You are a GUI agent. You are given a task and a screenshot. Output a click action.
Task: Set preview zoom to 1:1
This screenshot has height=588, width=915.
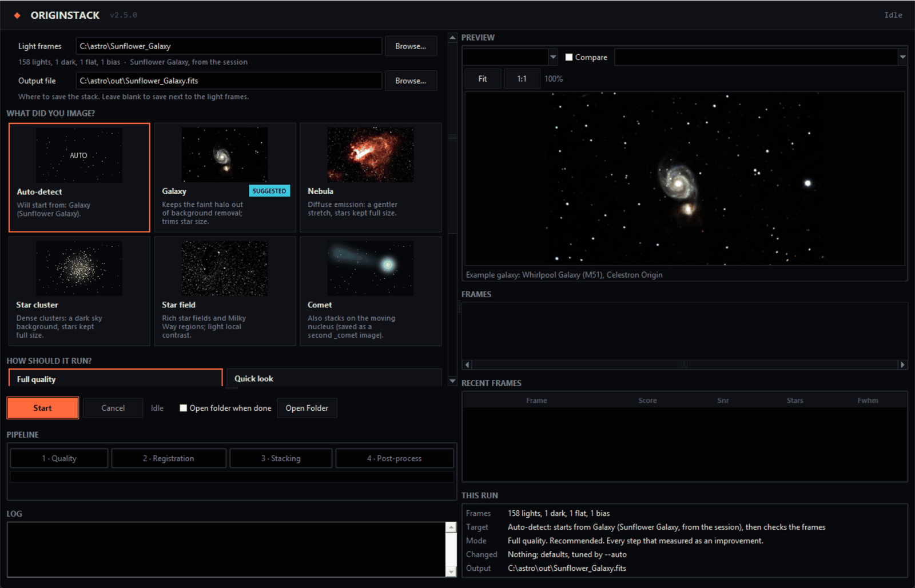(522, 79)
